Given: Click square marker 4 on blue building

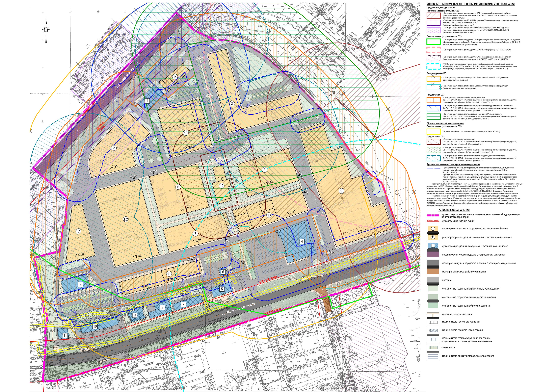Looking at the screenshot, I should 302,241.
